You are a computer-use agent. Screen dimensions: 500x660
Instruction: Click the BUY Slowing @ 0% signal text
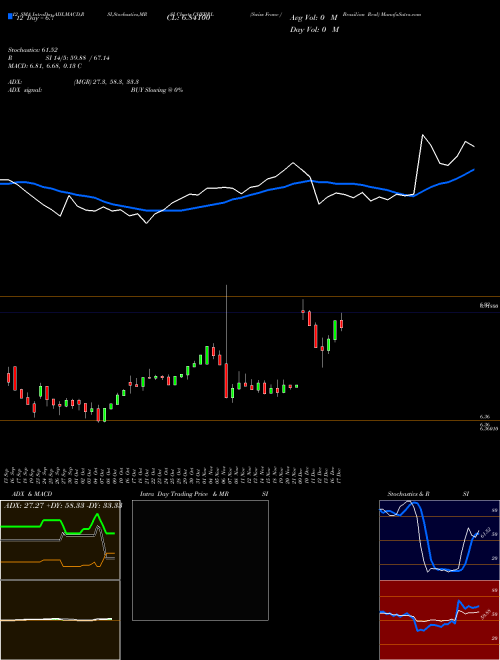[157, 90]
